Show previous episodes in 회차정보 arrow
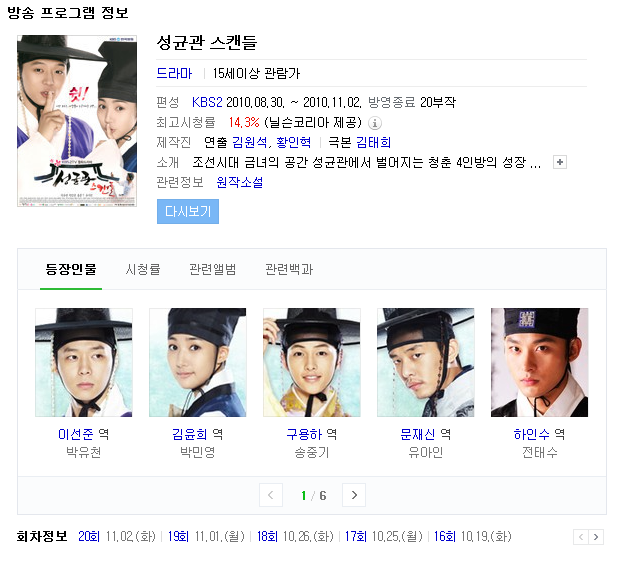Viewport: 630px width, 561px height. (581, 537)
